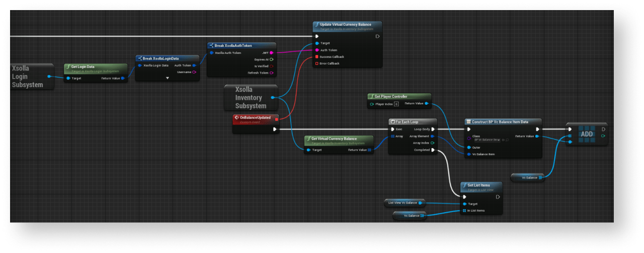Click the Success Callback delegate pin
The height and width of the screenshot is (253, 644).
click(x=316, y=57)
